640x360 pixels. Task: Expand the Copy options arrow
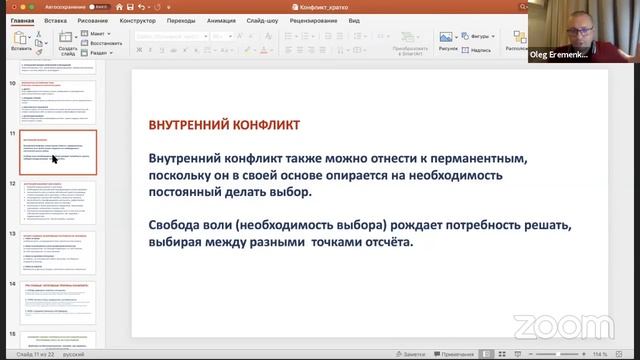click(x=46, y=43)
